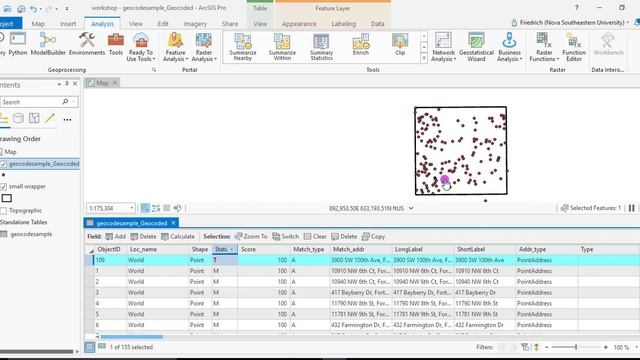The image size is (640, 360).
Task: Add a new field
Action: coord(116,236)
